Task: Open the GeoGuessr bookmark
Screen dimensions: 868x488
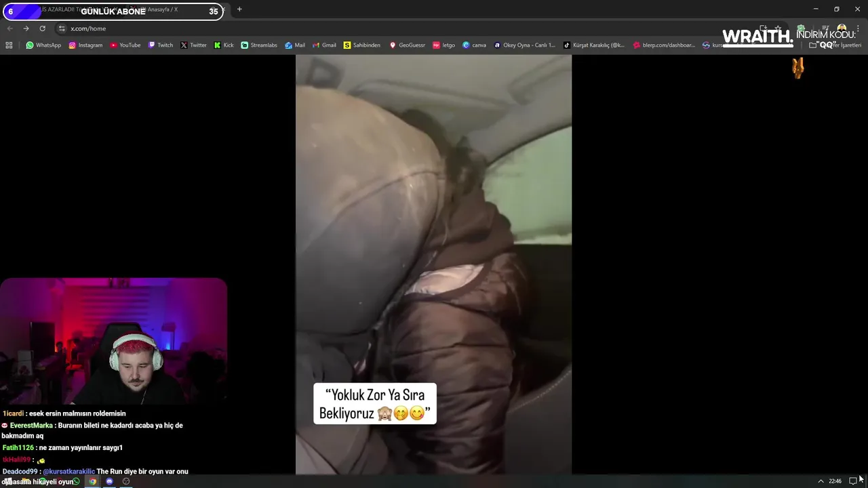Action: pyautogui.click(x=407, y=45)
